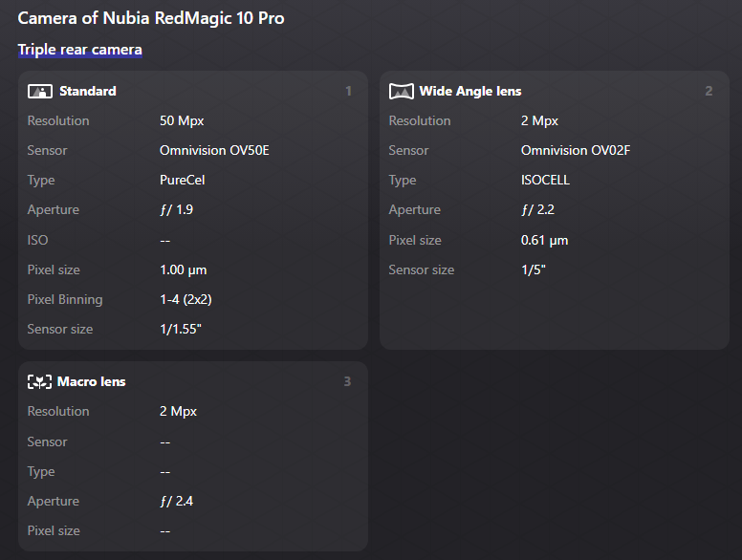Click card number 2 badge
Screen dimensions: 742x560
709,92
